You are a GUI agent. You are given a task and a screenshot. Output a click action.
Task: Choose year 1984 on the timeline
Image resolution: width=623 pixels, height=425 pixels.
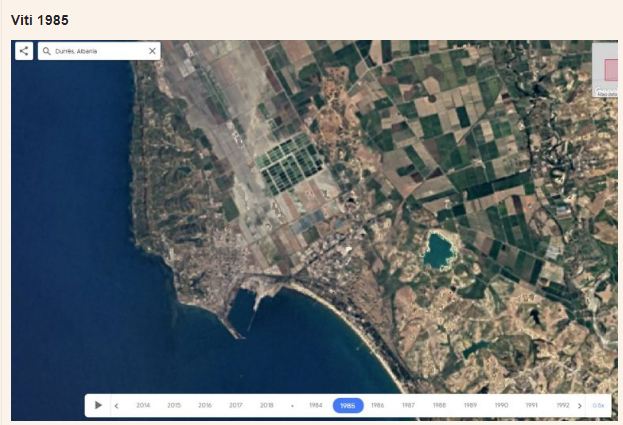click(x=316, y=405)
